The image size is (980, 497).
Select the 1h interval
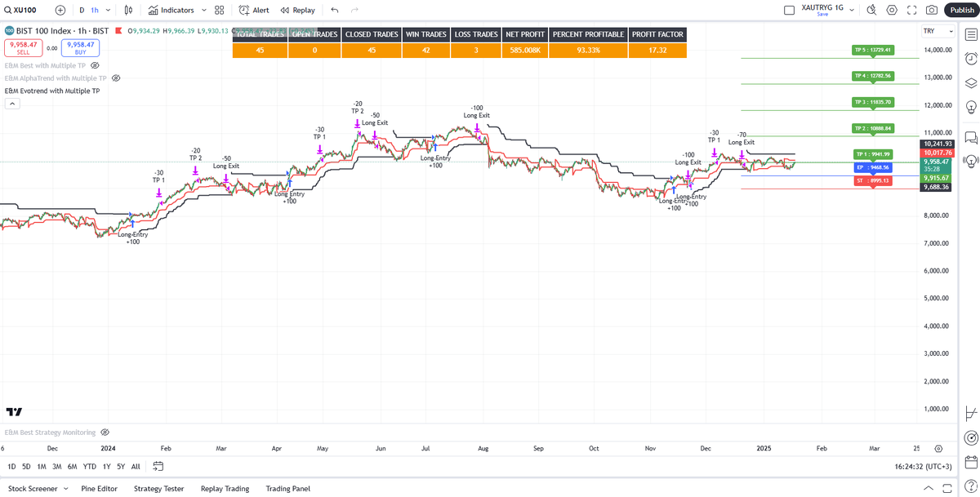click(x=95, y=10)
